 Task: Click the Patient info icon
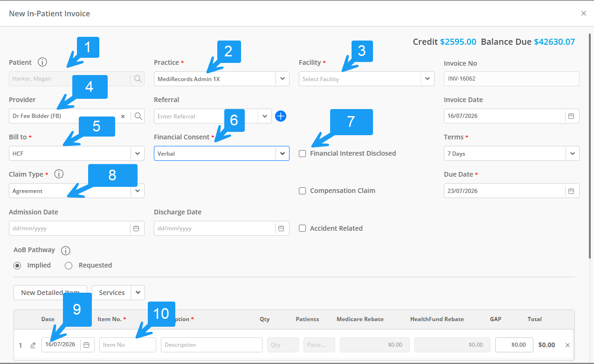pos(42,62)
